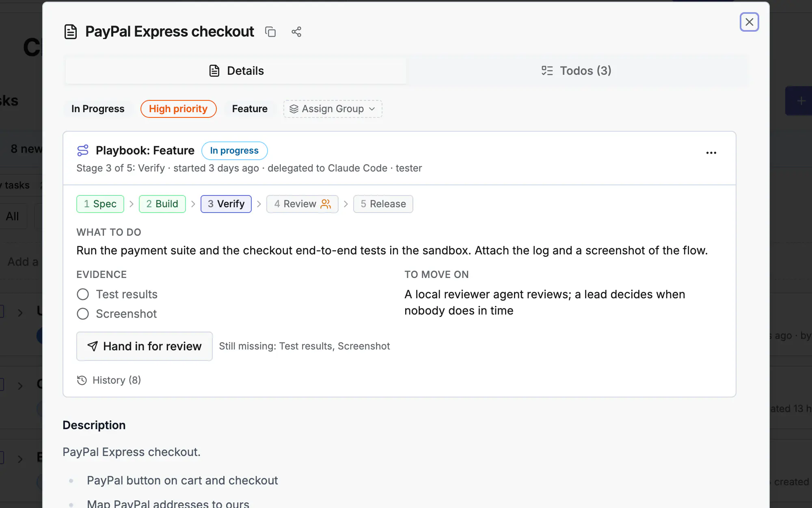
Task: Select the Screenshot evidence radio
Action: pos(83,314)
